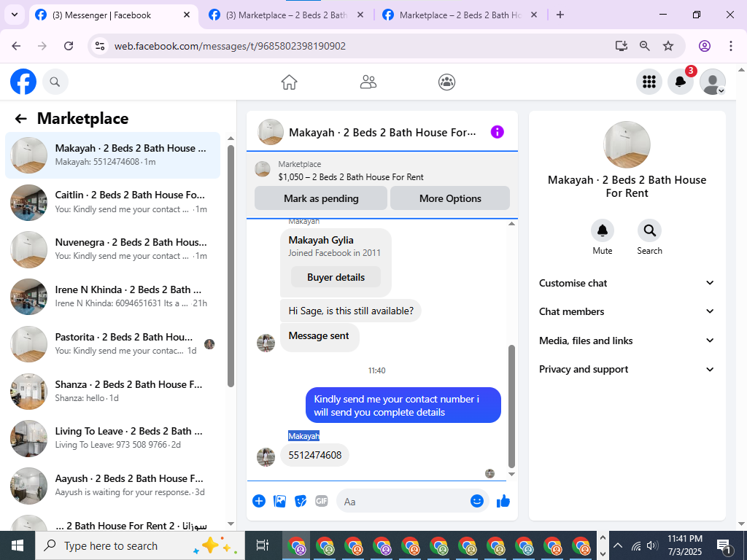Open Chrome three-dot menu
The image size is (747, 560).
(x=730, y=46)
